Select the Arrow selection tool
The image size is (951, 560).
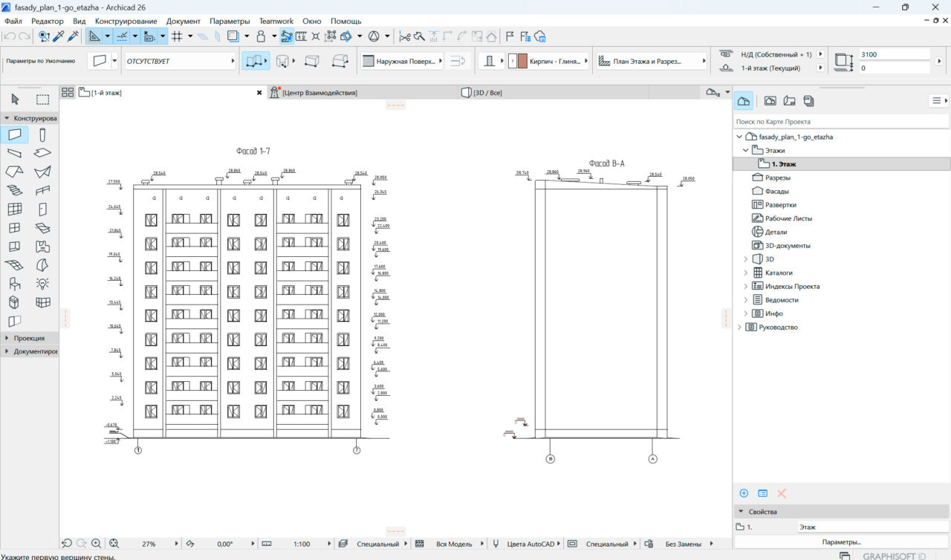tap(16, 100)
